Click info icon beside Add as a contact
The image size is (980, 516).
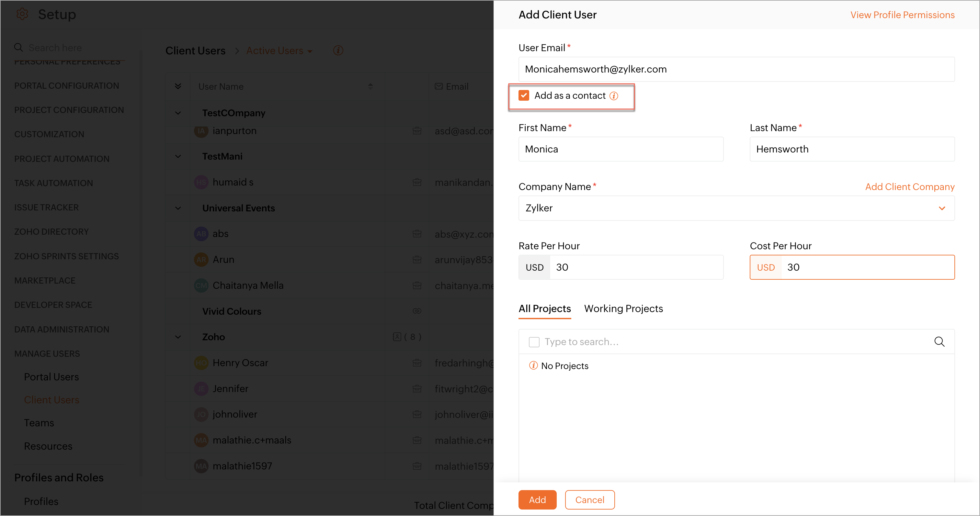tap(614, 96)
